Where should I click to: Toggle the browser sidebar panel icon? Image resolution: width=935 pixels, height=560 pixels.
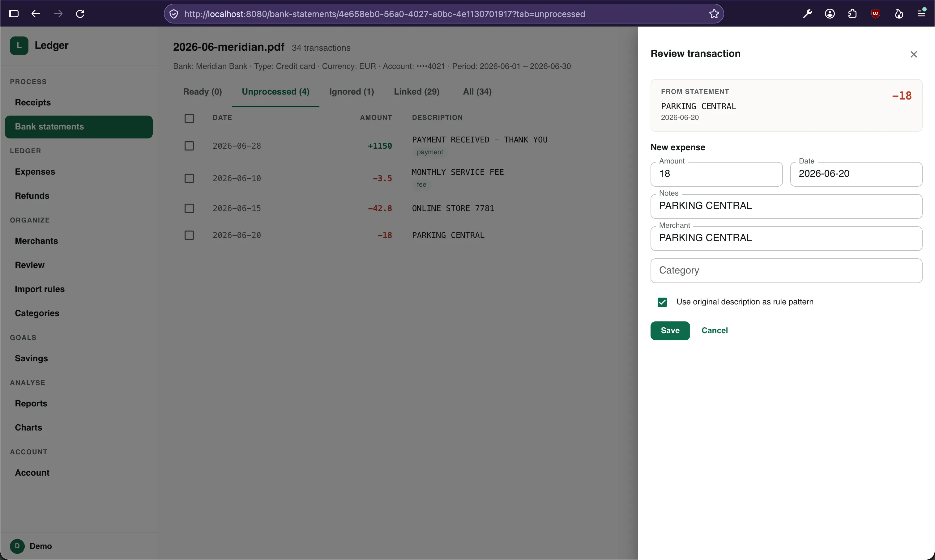point(14,14)
